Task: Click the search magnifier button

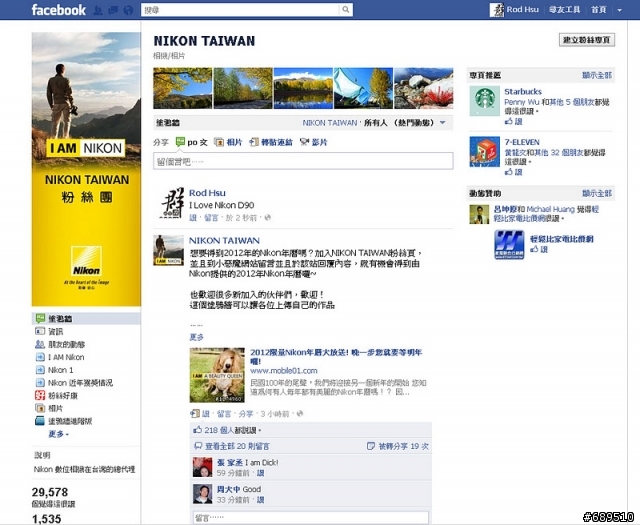Action: [346, 10]
